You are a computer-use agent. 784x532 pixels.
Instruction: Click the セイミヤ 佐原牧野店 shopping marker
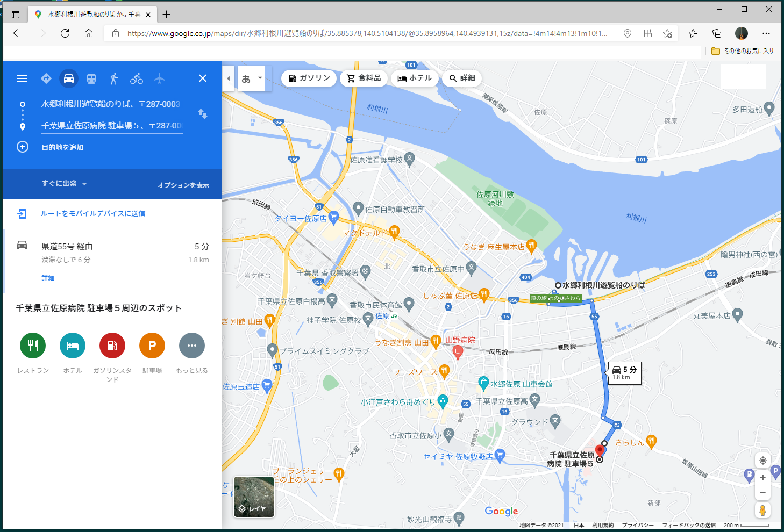pyautogui.click(x=500, y=455)
